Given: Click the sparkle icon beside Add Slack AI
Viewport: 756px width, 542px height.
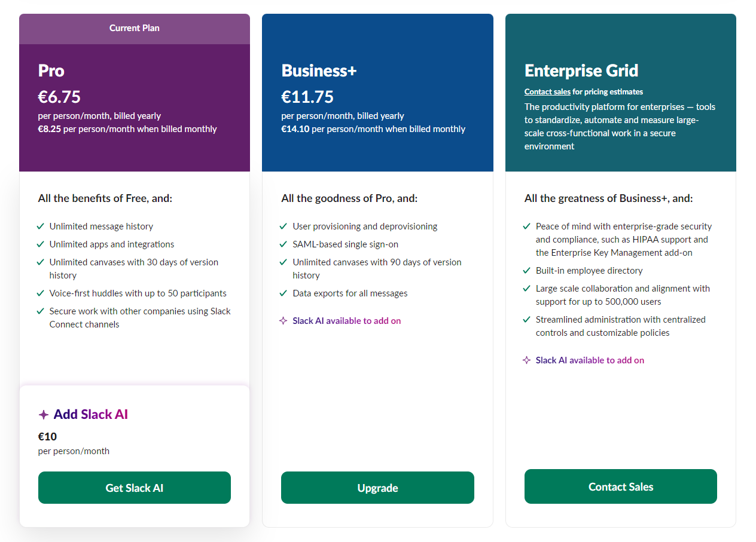Looking at the screenshot, I should click(43, 415).
